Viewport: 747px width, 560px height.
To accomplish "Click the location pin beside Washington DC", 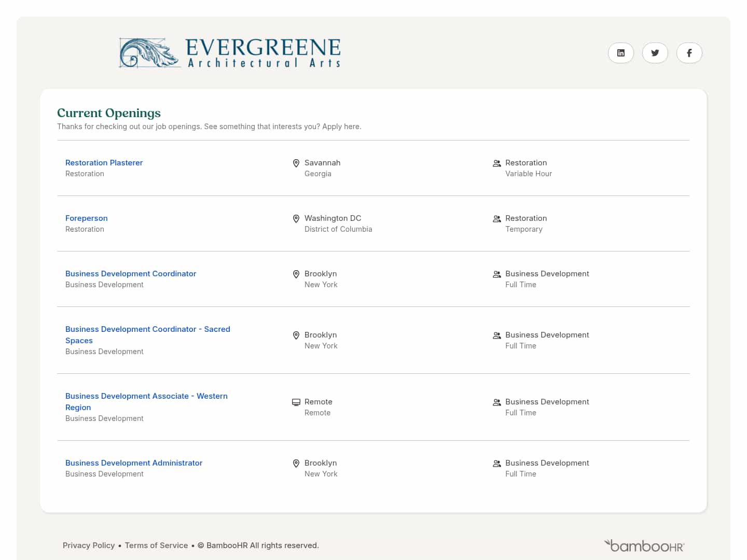I will click(296, 218).
